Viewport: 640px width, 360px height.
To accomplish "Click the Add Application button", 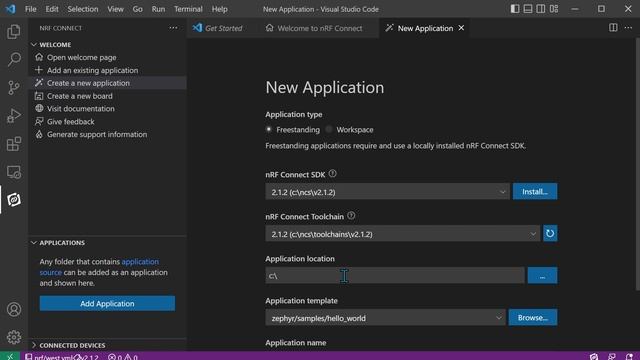I will [107, 304].
